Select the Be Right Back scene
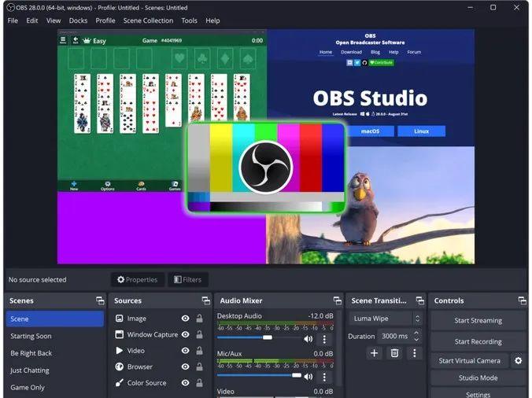532x398 pixels. 55,353
